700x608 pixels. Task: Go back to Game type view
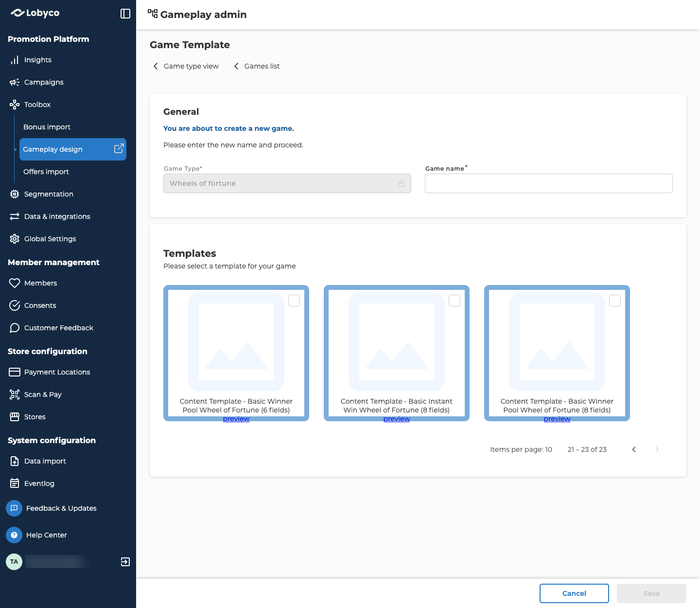(186, 66)
